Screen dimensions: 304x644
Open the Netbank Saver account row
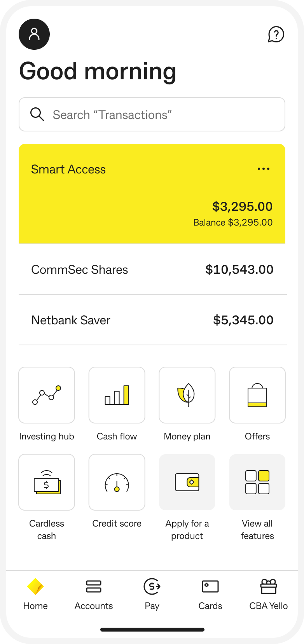tap(152, 320)
